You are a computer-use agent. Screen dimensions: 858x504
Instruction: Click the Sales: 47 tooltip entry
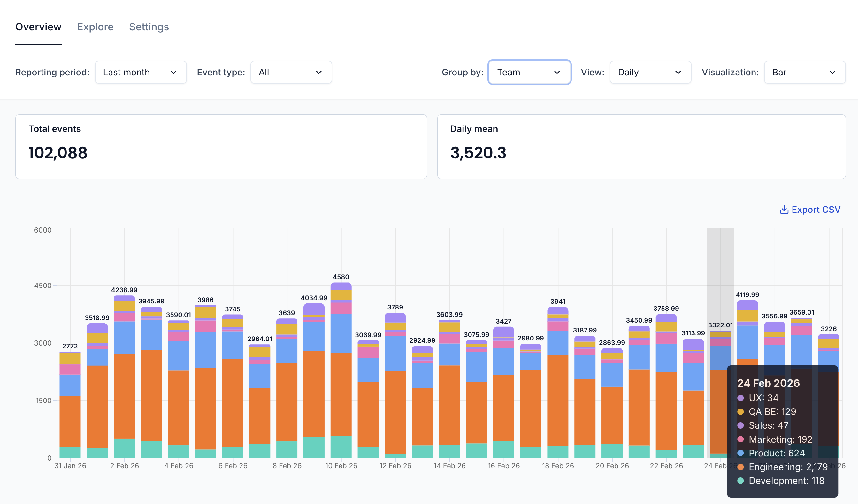tap(763, 425)
